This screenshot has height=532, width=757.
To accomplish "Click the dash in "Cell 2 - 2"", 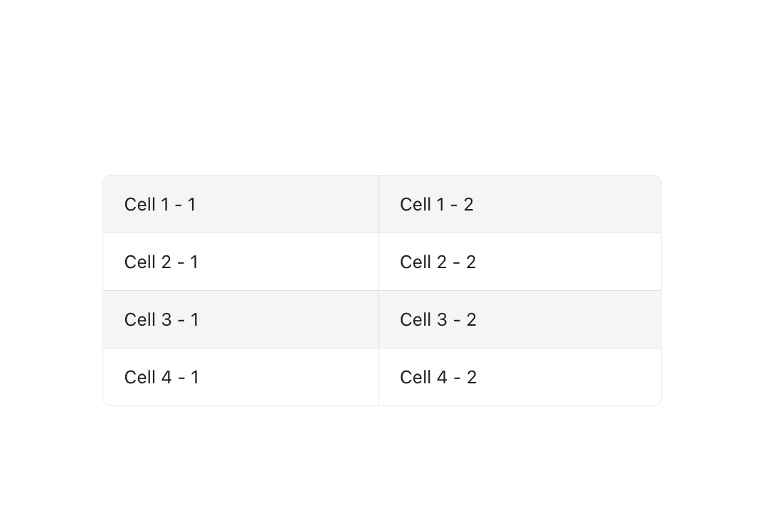I will click(x=456, y=264).
